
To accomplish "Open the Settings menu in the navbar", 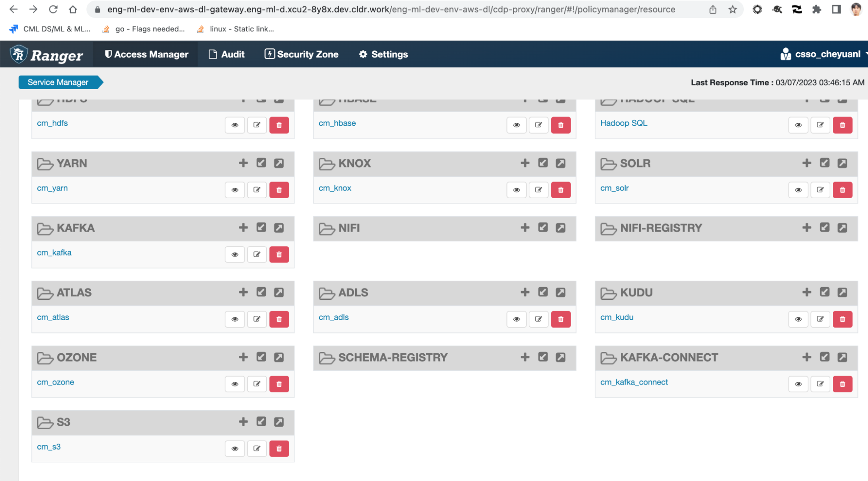I will click(x=383, y=54).
